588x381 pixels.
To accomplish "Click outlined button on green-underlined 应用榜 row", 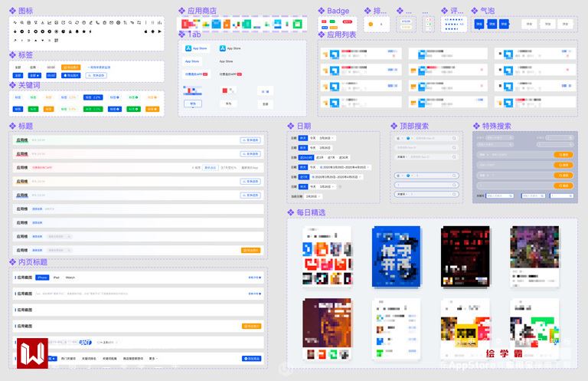I will (x=250, y=140).
